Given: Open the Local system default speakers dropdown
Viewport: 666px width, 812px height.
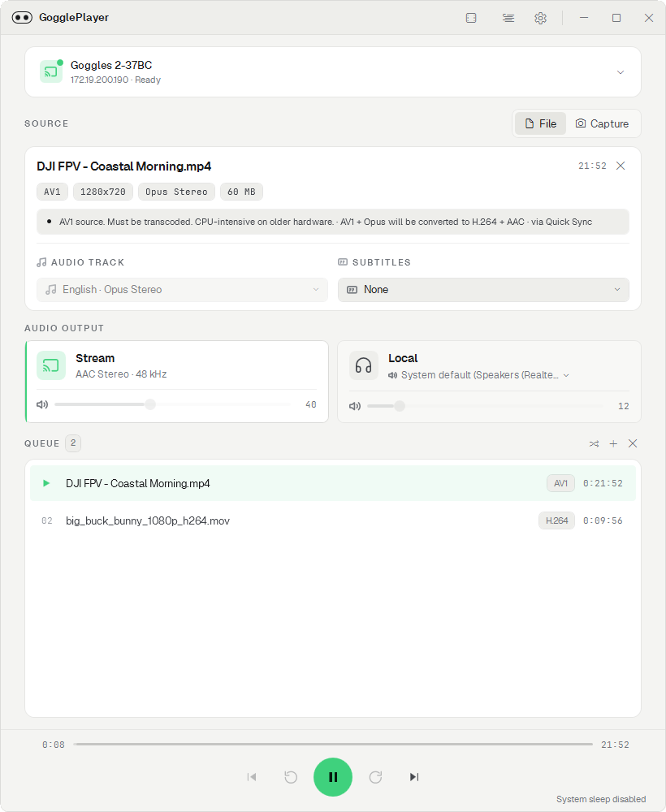Looking at the screenshot, I should (x=479, y=375).
